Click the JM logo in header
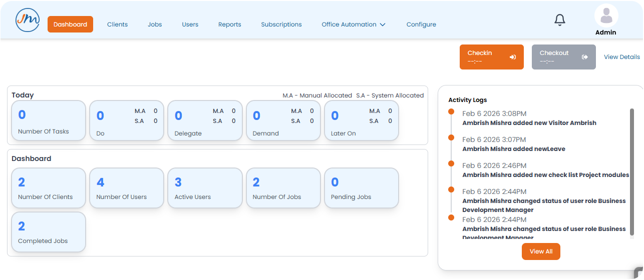644x280 pixels. [x=28, y=20]
